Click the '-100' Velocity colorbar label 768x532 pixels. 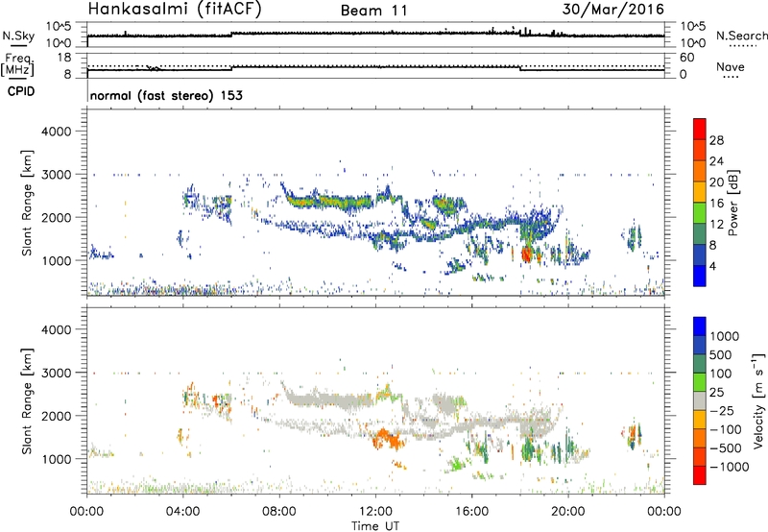click(x=726, y=429)
